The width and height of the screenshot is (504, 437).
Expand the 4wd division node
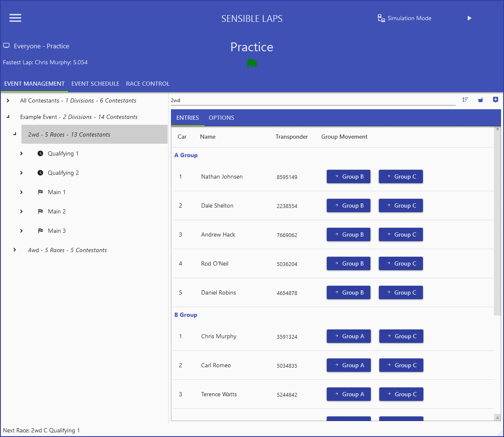[x=15, y=250]
